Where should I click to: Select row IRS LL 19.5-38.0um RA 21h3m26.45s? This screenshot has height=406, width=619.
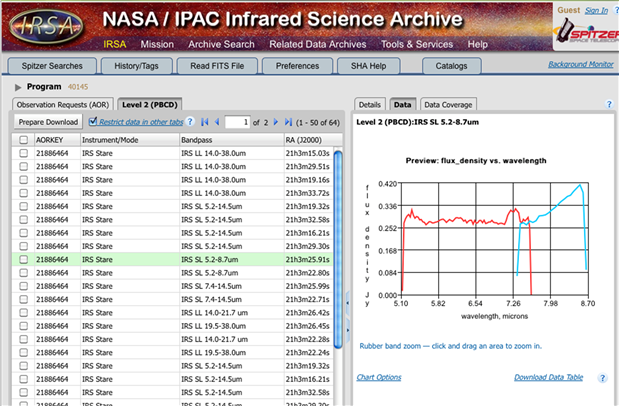point(173,326)
